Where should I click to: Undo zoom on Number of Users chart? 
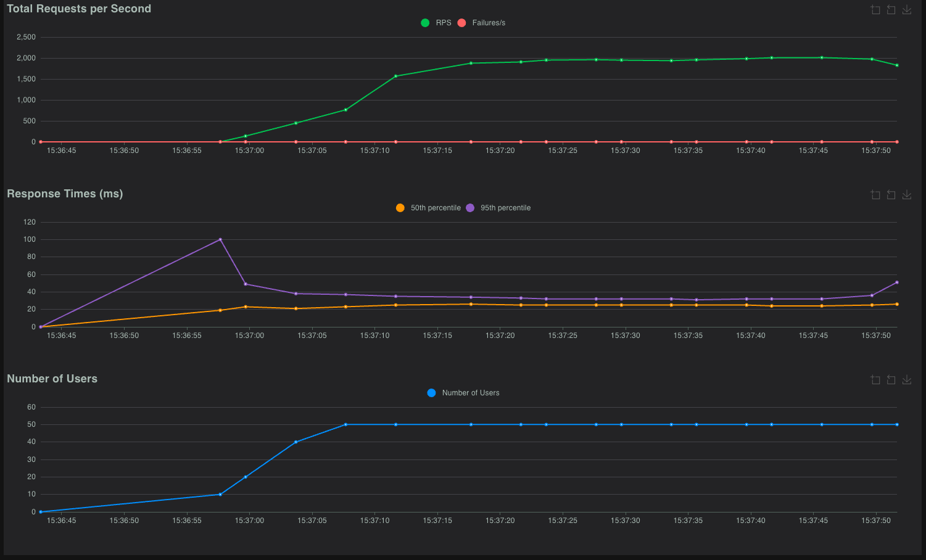point(891,380)
